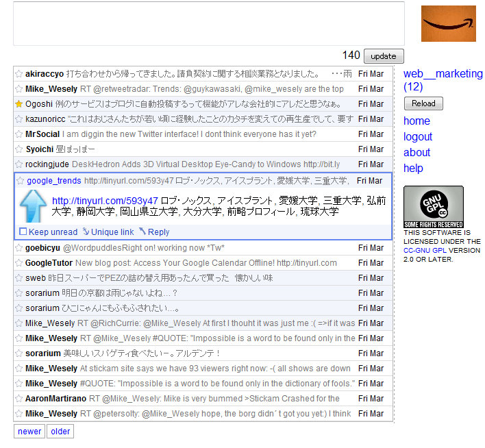The width and height of the screenshot is (485, 448).
Task: Open the google_trends username link
Action: click(54, 181)
